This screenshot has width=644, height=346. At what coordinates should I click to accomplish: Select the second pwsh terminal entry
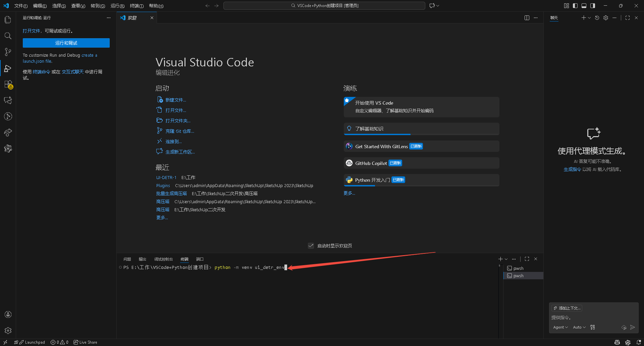(523, 276)
